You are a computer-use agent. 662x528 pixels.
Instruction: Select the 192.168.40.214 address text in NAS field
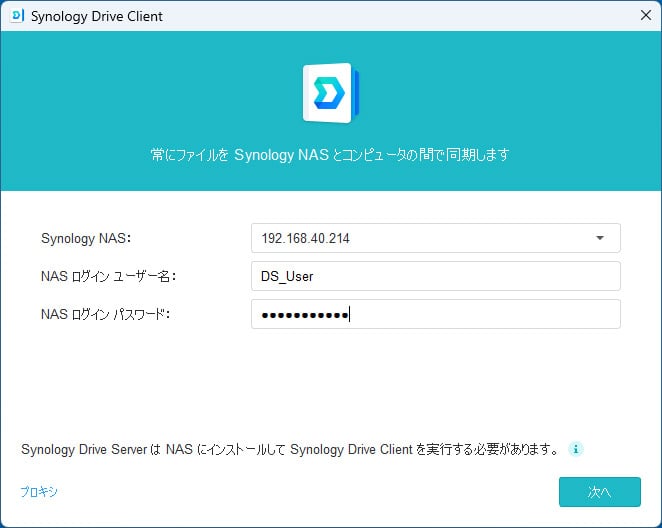click(x=305, y=238)
